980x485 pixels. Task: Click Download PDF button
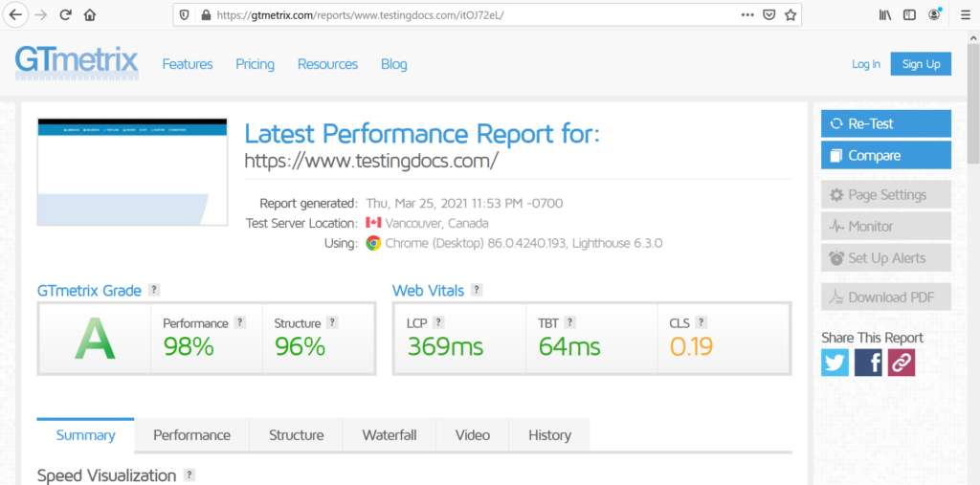coord(886,297)
